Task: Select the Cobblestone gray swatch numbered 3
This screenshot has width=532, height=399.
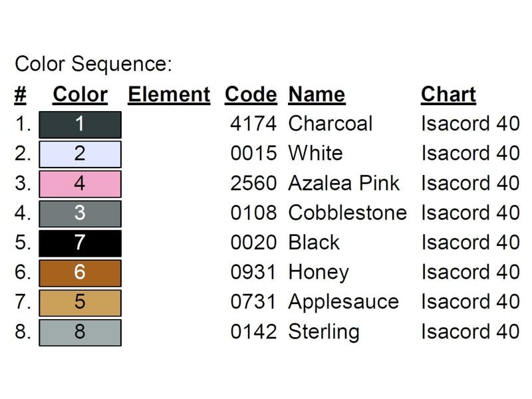Action: [80, 213]
